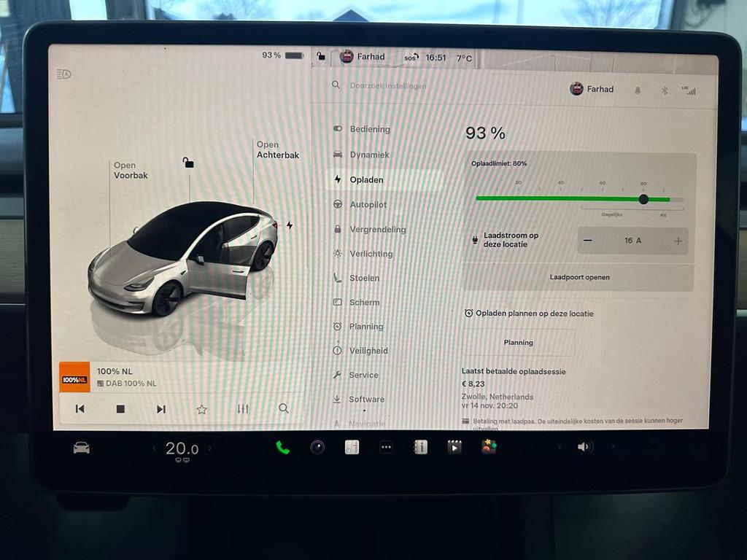The width and height of the screenshot is (747, 560).
Task: Mark station as favorite with star icon
Action: tap(201, 409)
